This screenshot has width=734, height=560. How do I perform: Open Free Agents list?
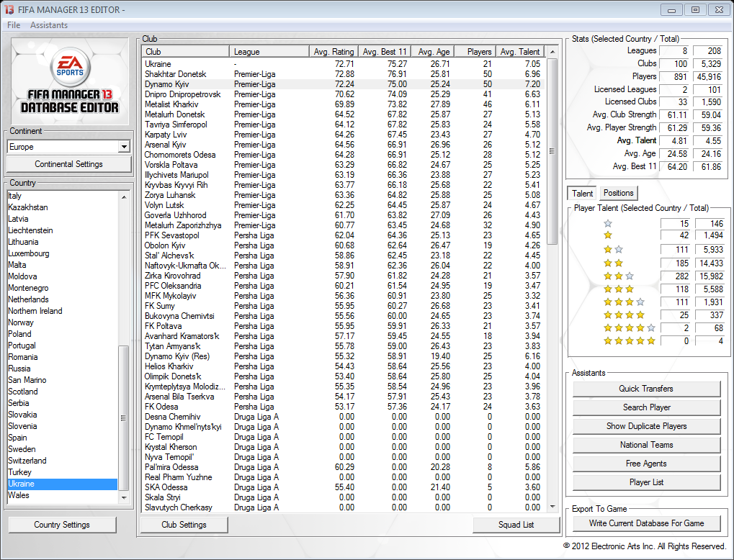pos(646,464)
